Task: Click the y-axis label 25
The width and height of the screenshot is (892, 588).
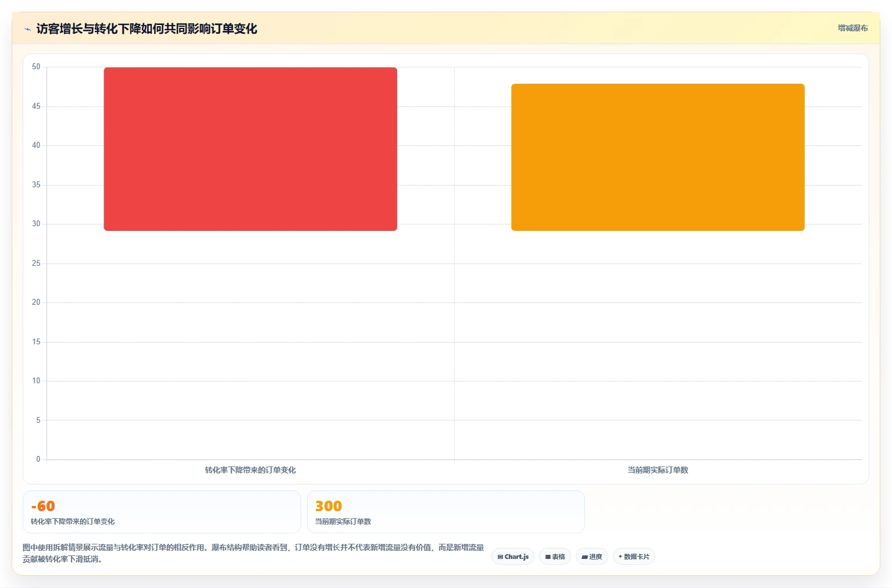Action: click(x=36, y=263)
